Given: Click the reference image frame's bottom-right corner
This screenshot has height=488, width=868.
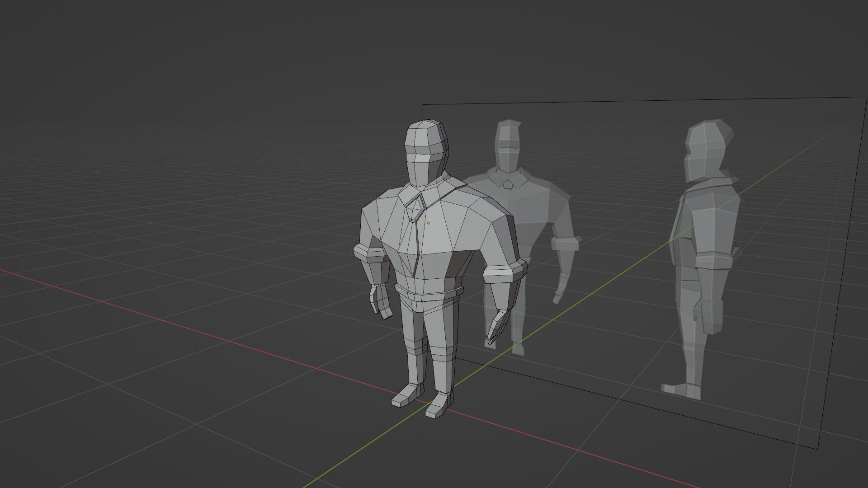Looking at the screenshot, I should (x=818, y=449).
